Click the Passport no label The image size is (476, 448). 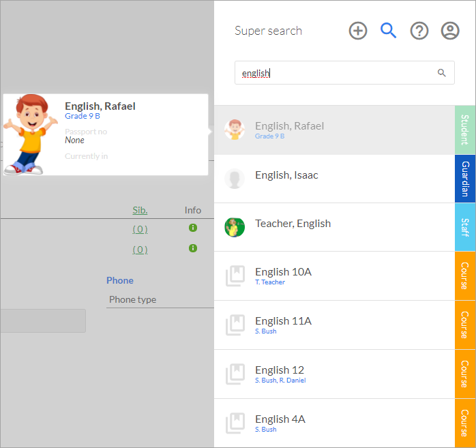click(86, 132)
